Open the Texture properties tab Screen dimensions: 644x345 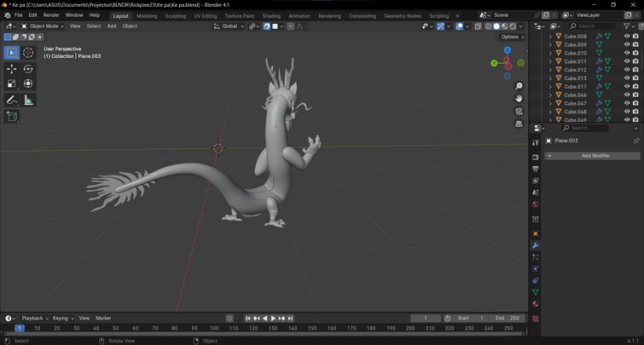coord(535,319)
